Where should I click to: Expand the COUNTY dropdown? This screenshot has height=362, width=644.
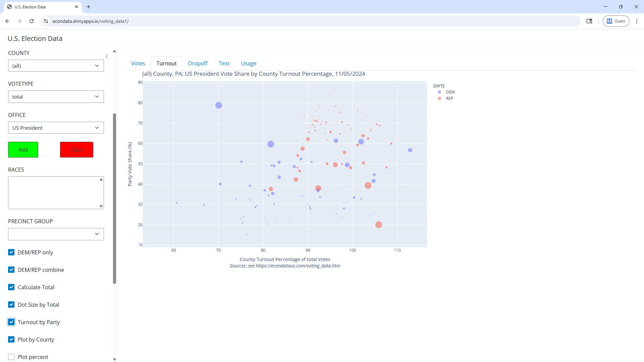(56, 66)
